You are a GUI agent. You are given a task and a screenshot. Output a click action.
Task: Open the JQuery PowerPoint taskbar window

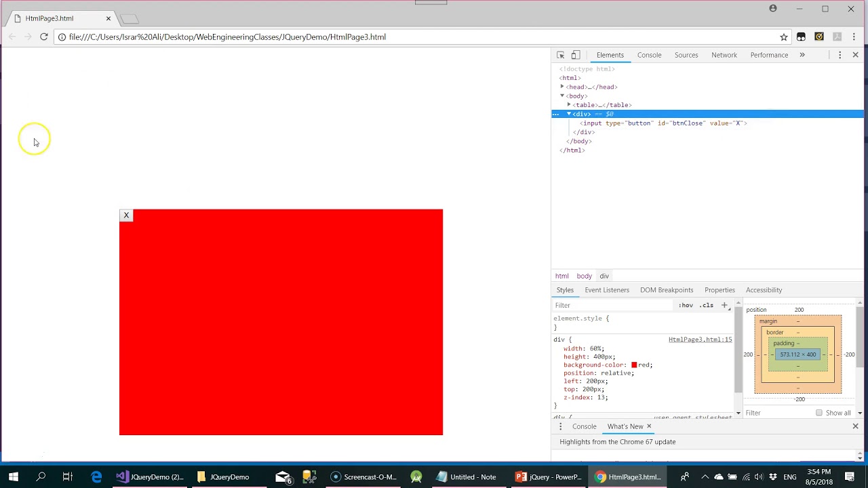(x=548, y=476)
